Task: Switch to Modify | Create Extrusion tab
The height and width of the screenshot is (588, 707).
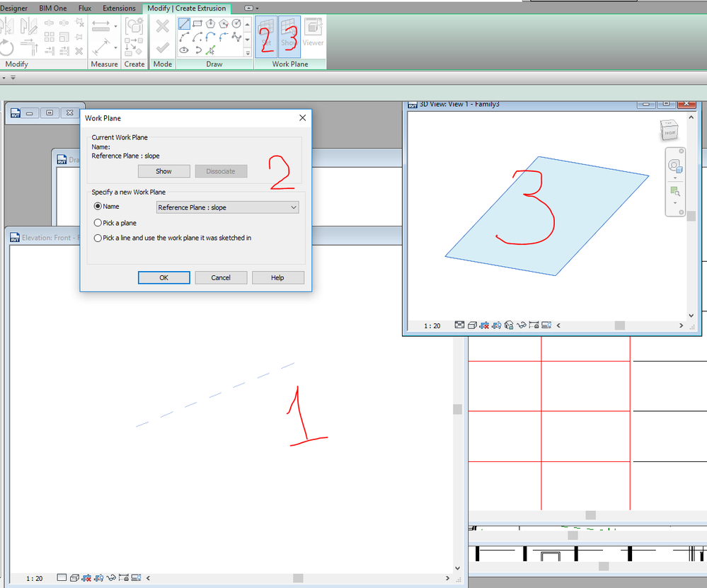Action: pos(187,8)
